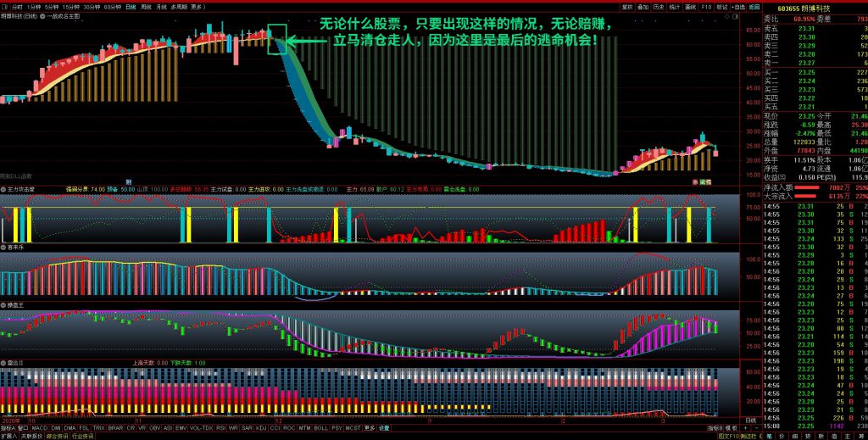The image size is (868, 440).
Task: Click the 叠加 overlay button
Action: pos(644,6)
